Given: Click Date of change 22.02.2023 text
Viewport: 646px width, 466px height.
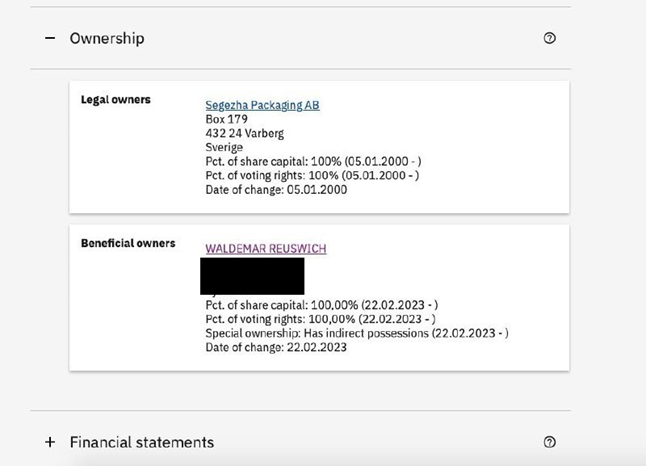Looking at the screenshot, I should 276,347.
